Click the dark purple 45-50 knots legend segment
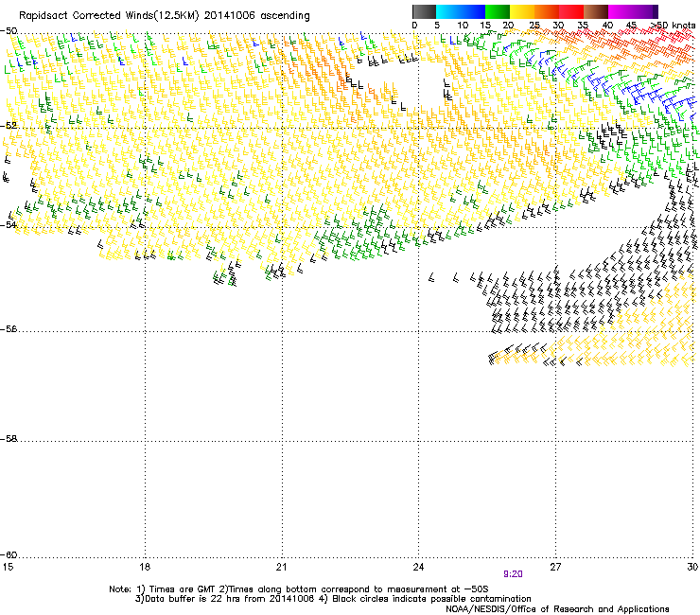700x615 pixels. tap(645, 11)
